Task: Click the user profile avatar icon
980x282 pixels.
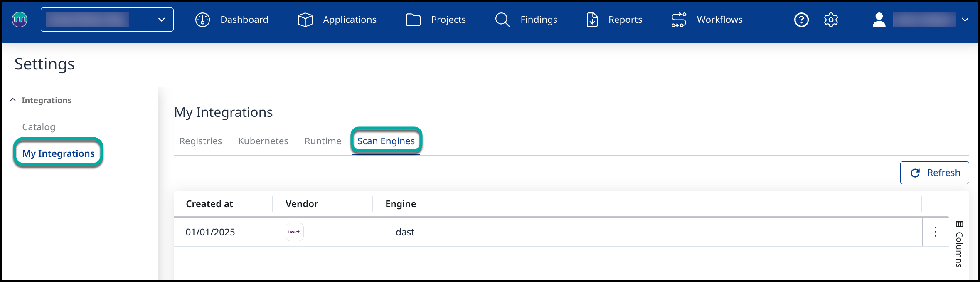Action: (x=879, y=20)
